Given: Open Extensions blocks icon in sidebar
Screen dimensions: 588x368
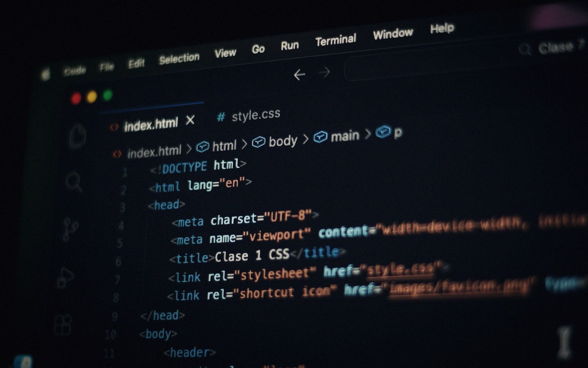Looking at the screenshot, I should coord(63,325).
